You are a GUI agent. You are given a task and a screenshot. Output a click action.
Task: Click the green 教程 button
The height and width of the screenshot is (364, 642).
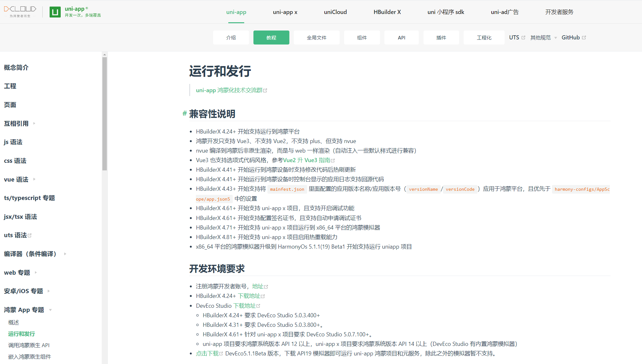point(271,38)
